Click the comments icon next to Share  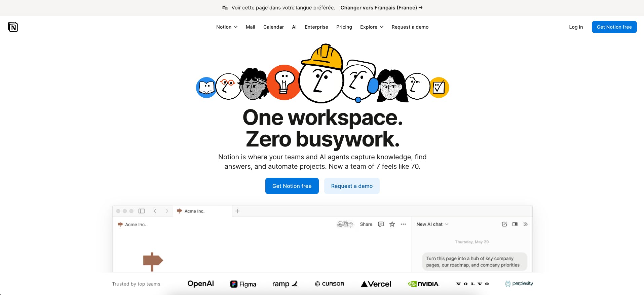tap(381, 224)
